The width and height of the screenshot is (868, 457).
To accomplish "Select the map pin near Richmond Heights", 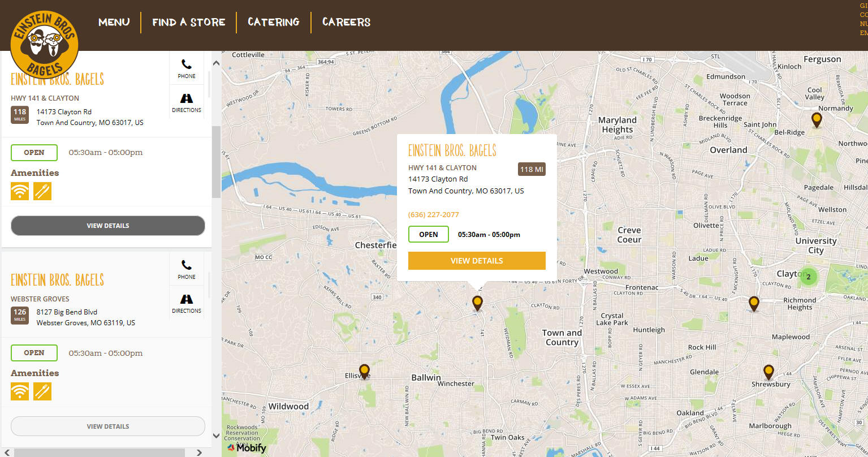I will [x=754, y=304].
